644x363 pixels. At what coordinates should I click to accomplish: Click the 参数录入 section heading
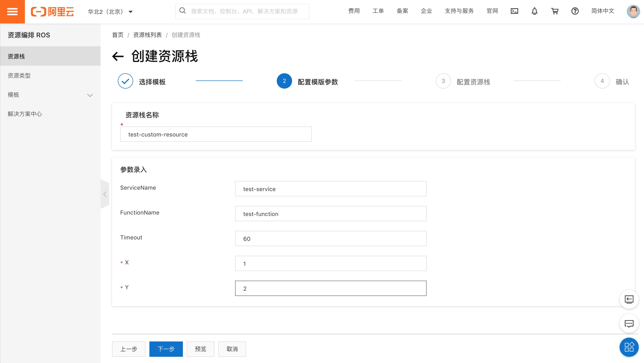133,170
